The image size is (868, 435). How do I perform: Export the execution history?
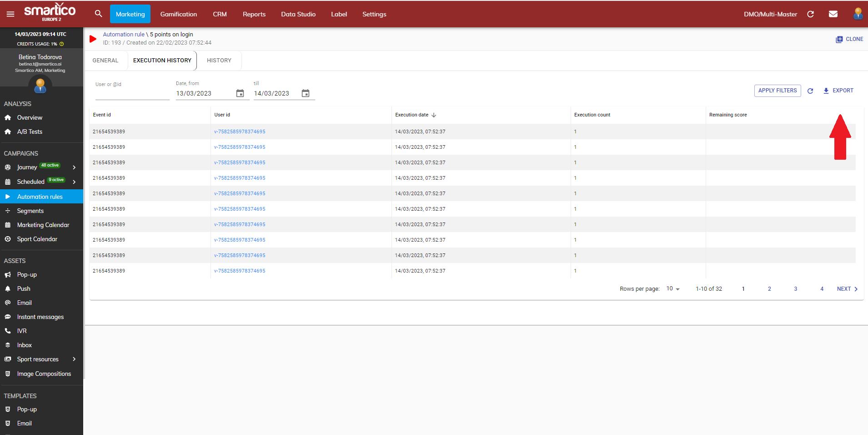(x=838, y=91)
